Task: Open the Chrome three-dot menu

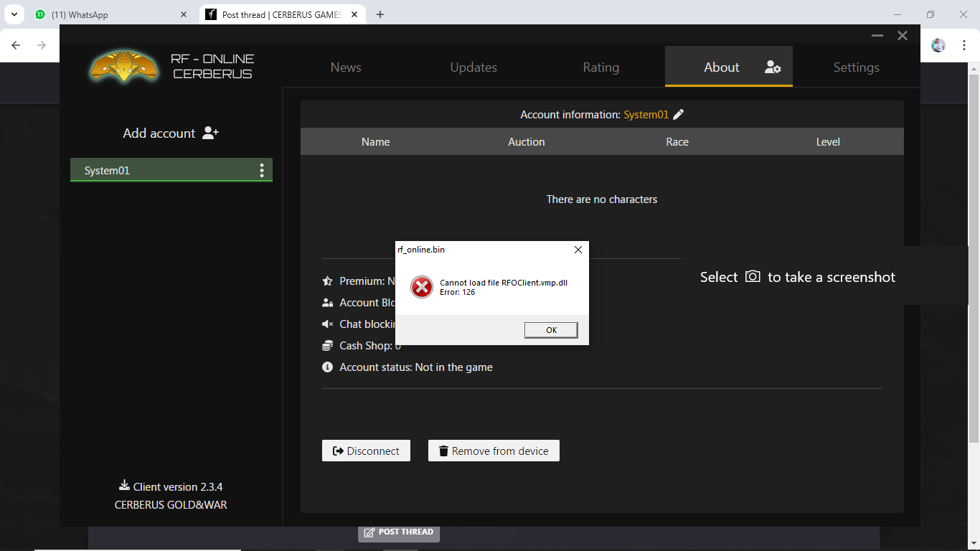Action: coord(963,45)
